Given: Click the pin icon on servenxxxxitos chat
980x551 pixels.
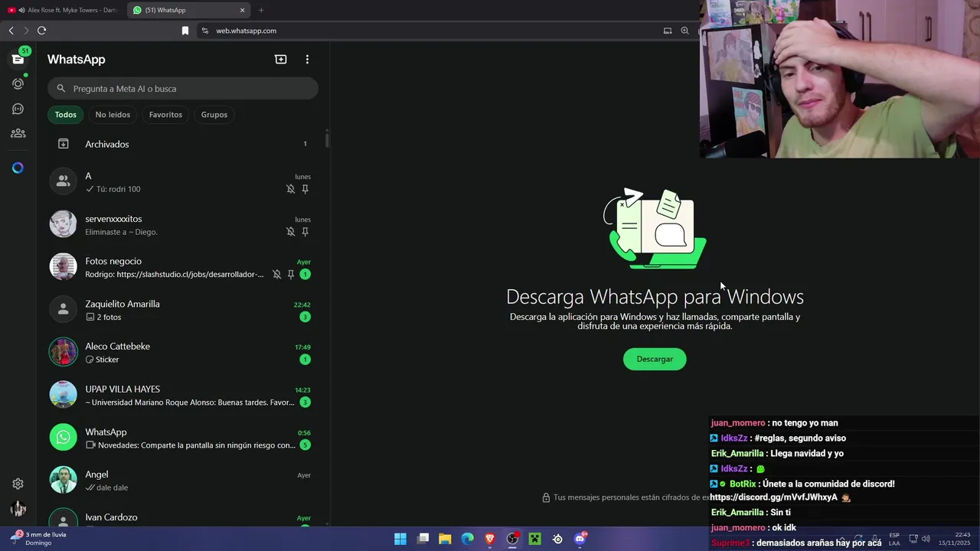Looking at the screenshot, I should click(305, 232).
